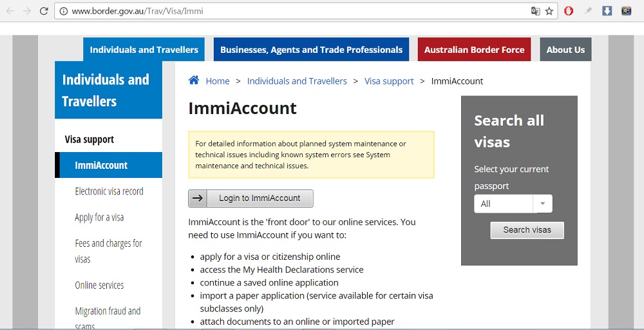The width and height of the screenshot is (644, 330).
Task: Open Australian Border Force tab
Action: (474, 50)
